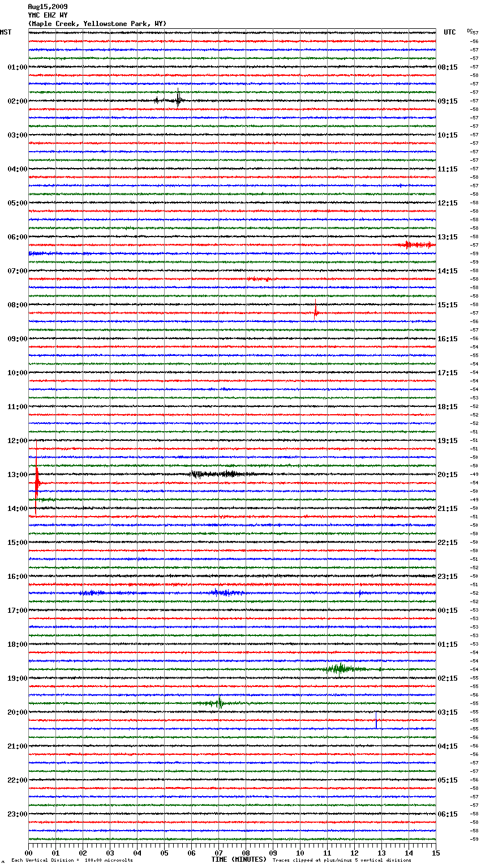Viewport: 481px width, 868px height.
Task: Click the traces clipped footnote text
Action: tap(342, 860)
